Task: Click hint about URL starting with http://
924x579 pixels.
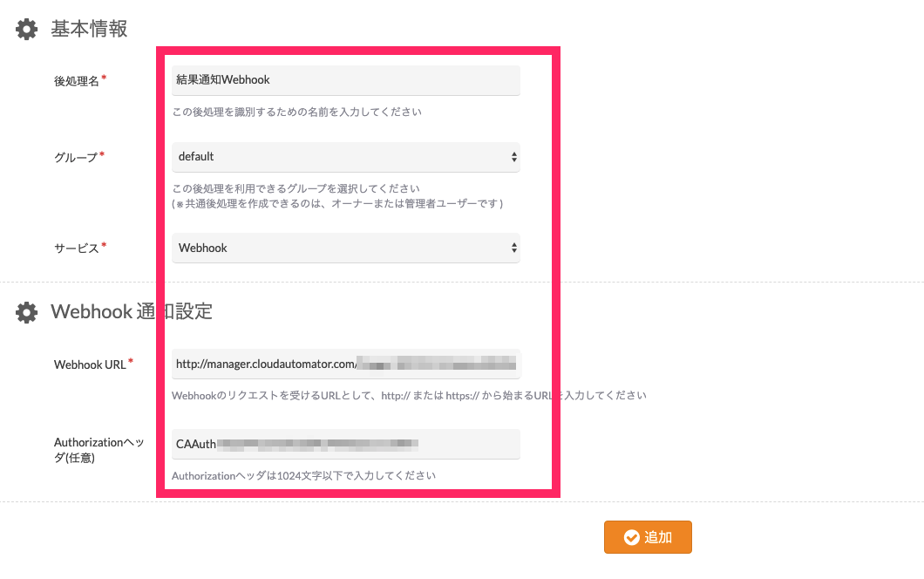Action: [409, 396]
